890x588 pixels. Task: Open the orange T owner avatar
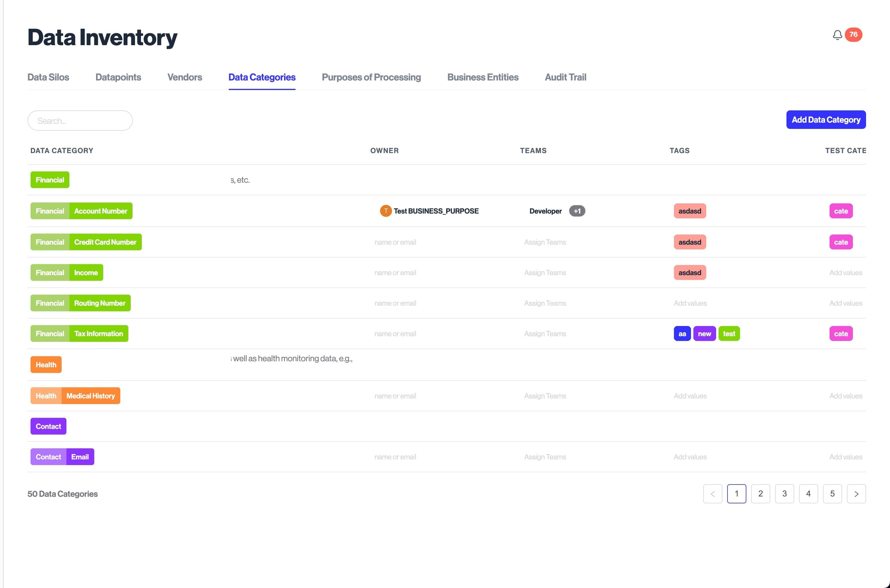tap(385, 211)
